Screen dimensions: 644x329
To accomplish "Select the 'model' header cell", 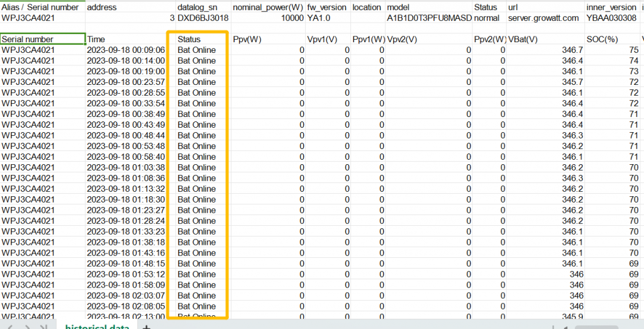I will pyautogui.click(x=429, y=8).
